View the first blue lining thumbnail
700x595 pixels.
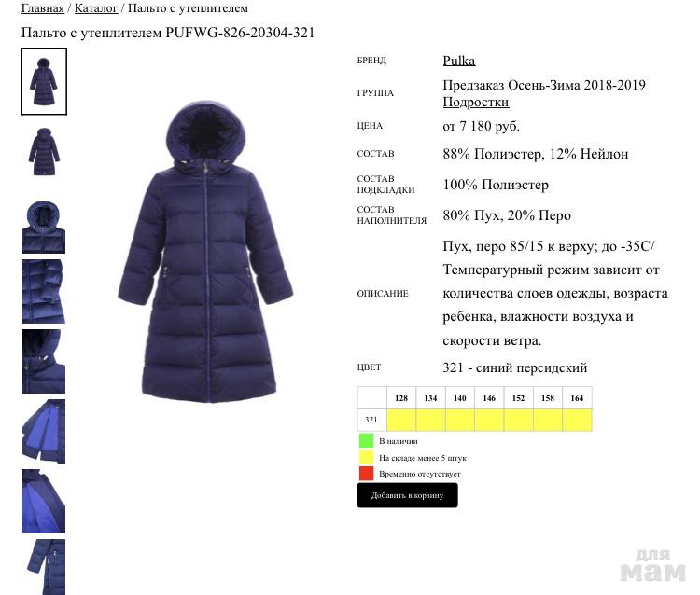44,431
